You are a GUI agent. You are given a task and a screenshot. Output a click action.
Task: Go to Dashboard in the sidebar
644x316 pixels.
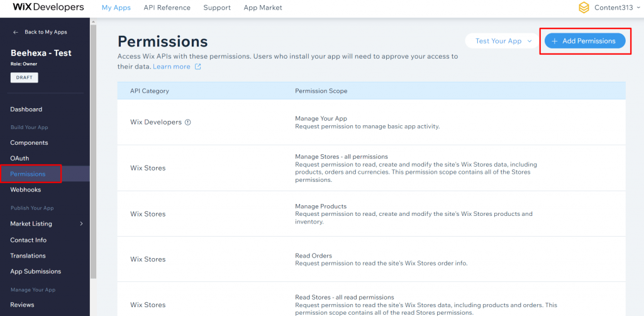click(x=26, y=110)
